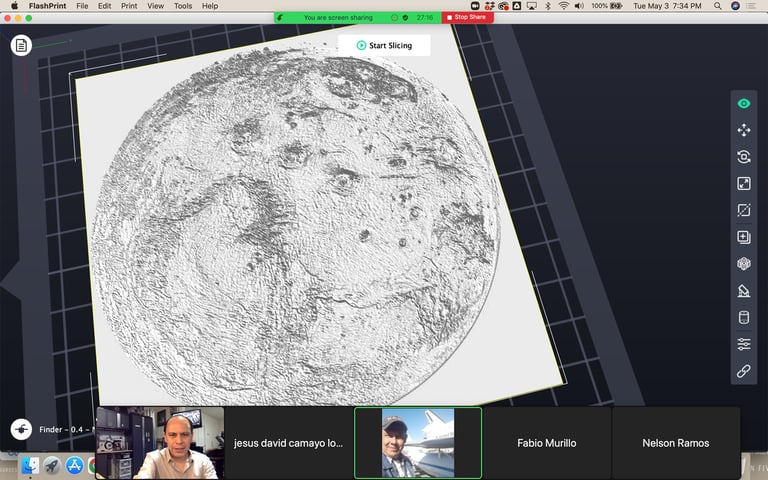Screen dimensions: 768x480
Task: Open the Auto-layout cube icon
Action: coord(744,264)
